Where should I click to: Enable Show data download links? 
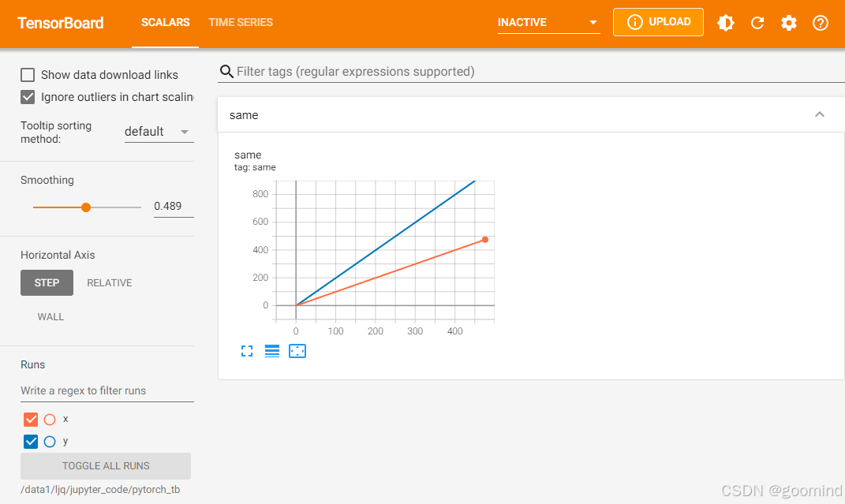28,75
